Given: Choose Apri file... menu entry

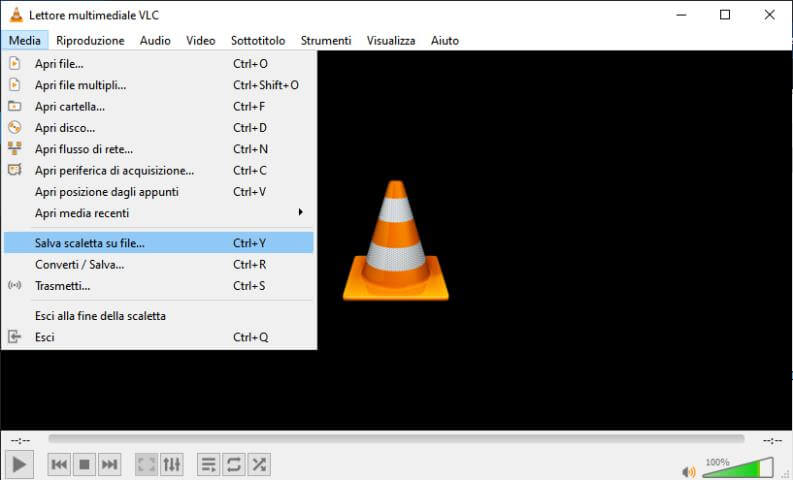Looking at the screenshot, I should point(158,64).
